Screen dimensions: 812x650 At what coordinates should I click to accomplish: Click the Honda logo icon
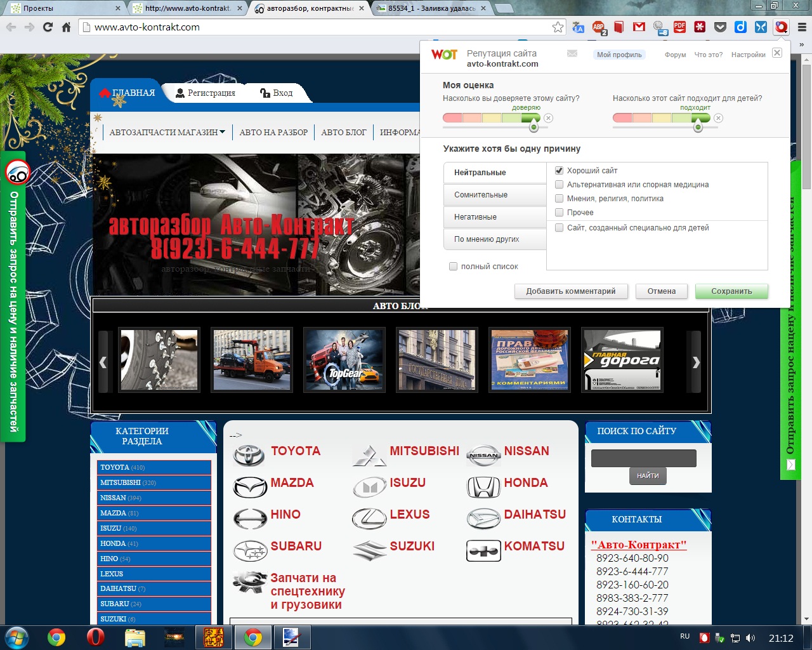point(483,487)
